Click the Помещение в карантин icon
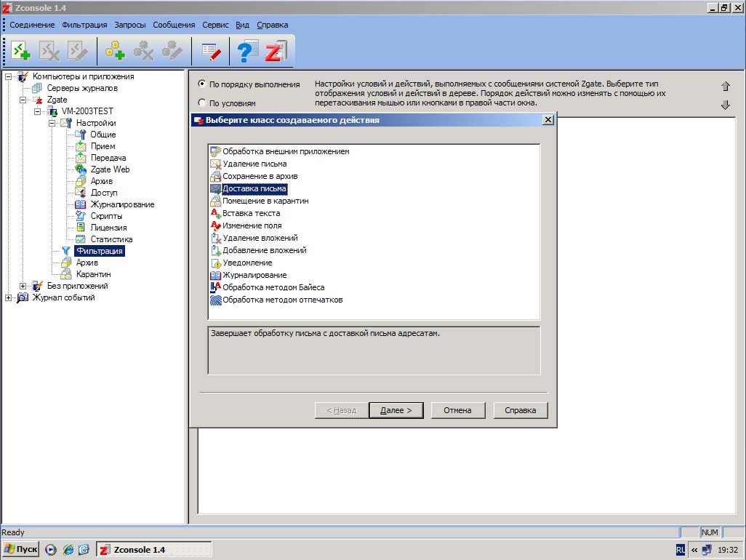Viewport: 746px width, 560px height. pyautogui.click(x=215, y=201)
